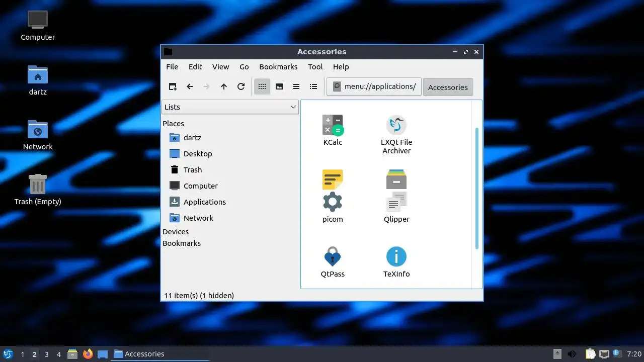The width and height of the screenshot is (644, 362).
Task: Open the Lists side pane dropdown
Action: click(x=230, y=107)
